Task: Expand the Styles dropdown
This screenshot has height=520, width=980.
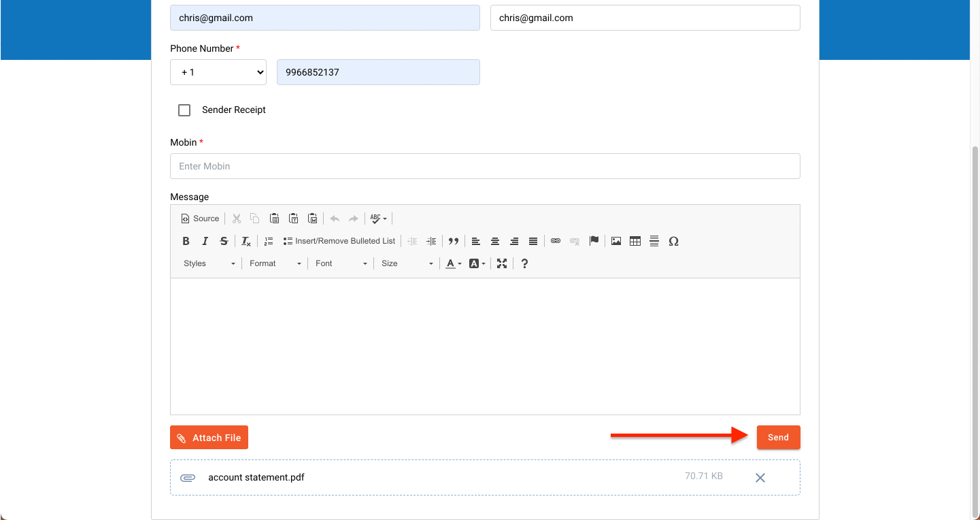Action: (x=209, y=263)
